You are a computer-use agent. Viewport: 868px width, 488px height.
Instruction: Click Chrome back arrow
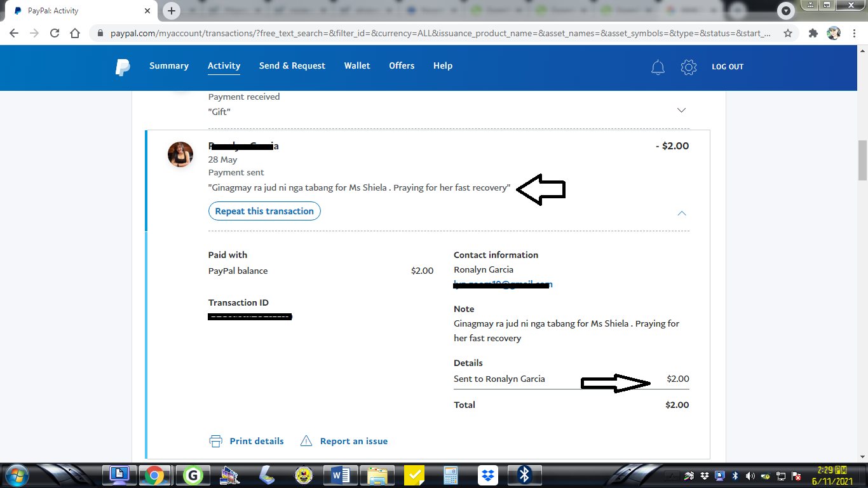coord(14,33)
